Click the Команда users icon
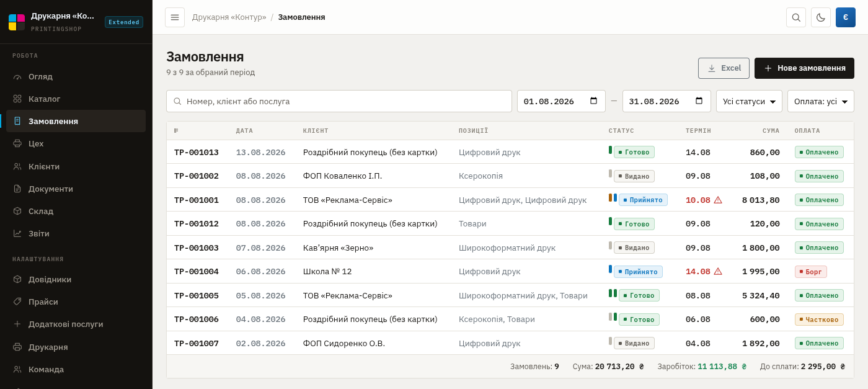The width and height of the screenshot is (868, 389). pyautogui.click(x=17, y=369)
